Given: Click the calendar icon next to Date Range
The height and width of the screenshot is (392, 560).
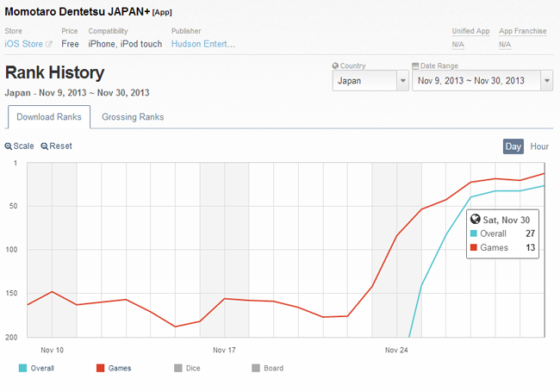Looking at the screenshot, I should (415, 65).
